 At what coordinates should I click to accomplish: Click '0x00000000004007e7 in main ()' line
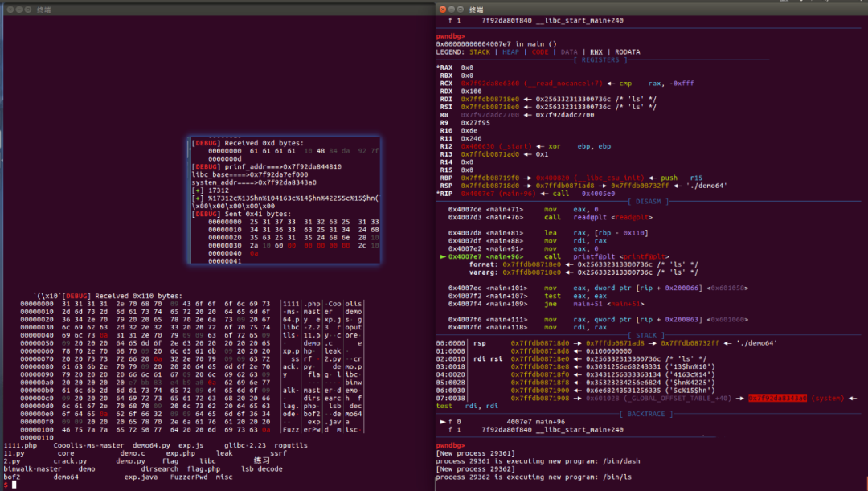click(x=496, y=44)
